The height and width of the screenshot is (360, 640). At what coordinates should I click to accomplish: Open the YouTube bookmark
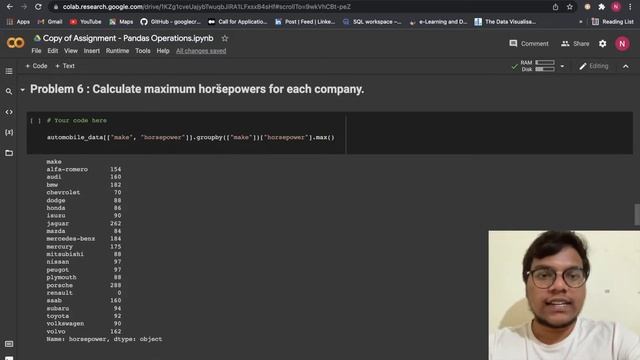85,22
